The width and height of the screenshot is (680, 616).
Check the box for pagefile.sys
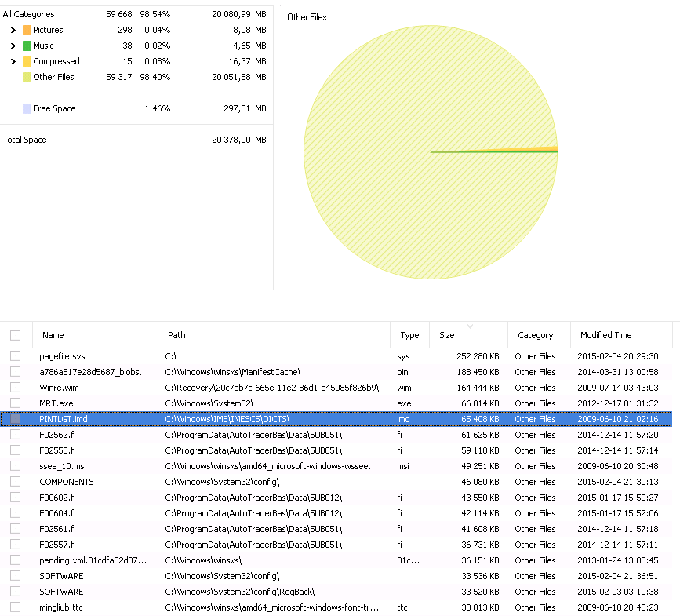(15, 356)
